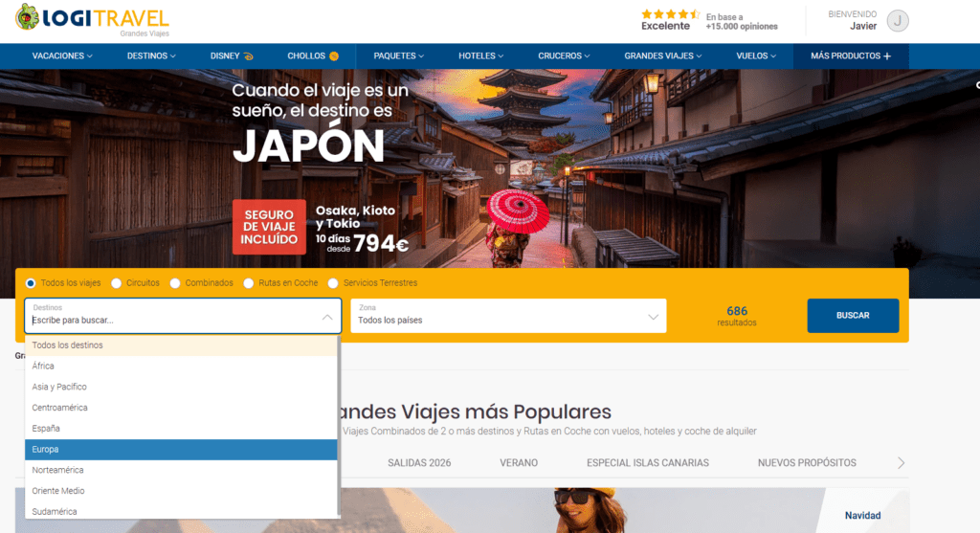Image resolution: width=980 pixels, height=533 pixels.
Task: Choose África from the destinations list
Action: (x=181, y=366)
